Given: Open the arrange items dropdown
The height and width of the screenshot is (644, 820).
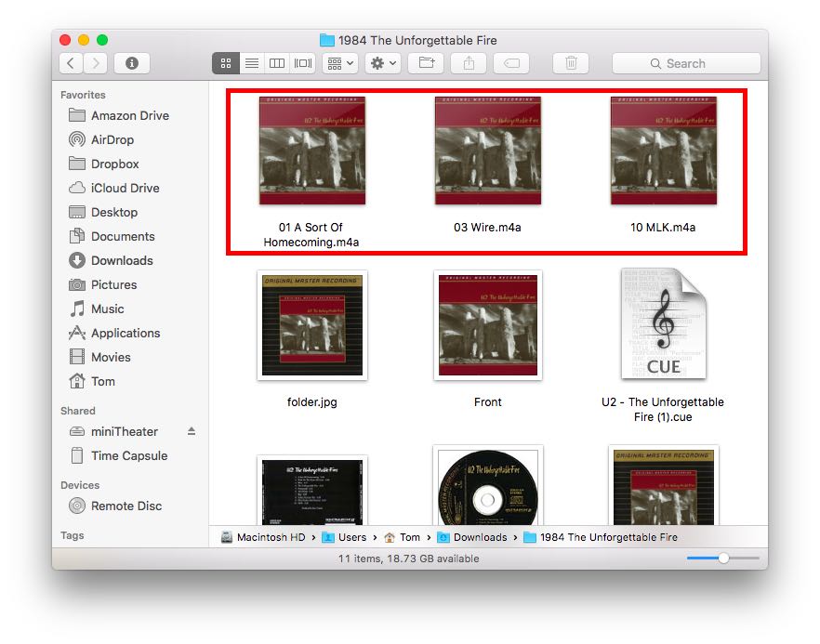Looking at the screenshot, I should (x=340, y=63).
